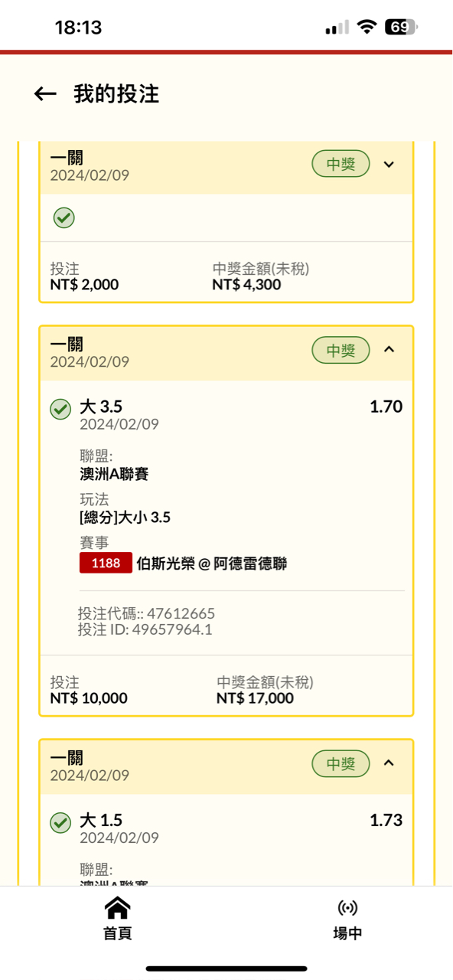Switch to the 首頁 tab label
The width and height of the screenshot is (453, 980).
(117, 933)
